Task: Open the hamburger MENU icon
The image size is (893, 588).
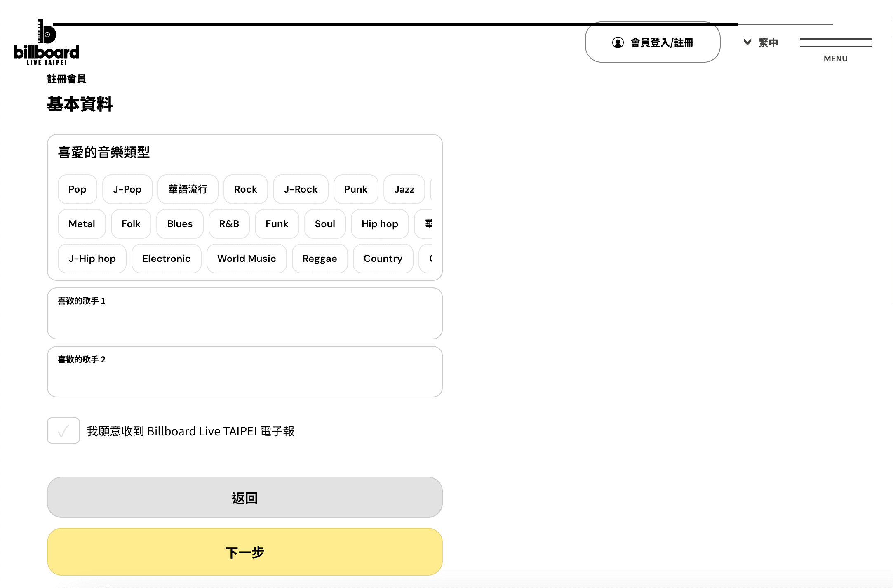Action: click(835, 43)
